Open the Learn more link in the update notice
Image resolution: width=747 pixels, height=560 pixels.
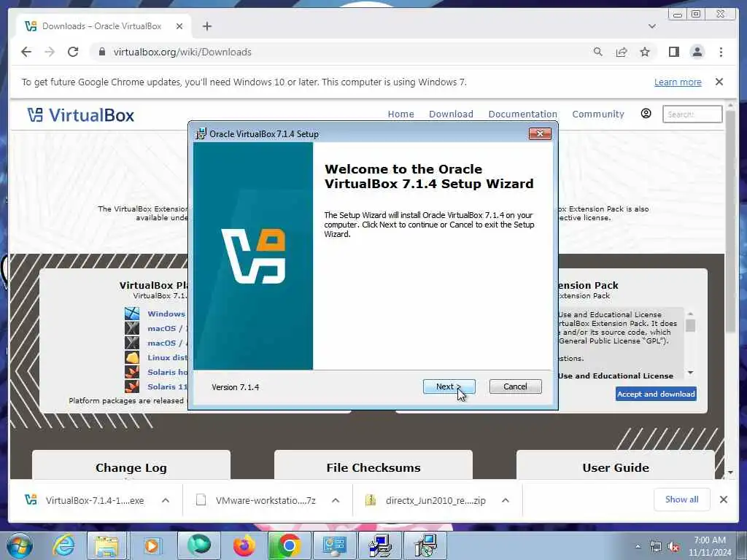(678, 82)
